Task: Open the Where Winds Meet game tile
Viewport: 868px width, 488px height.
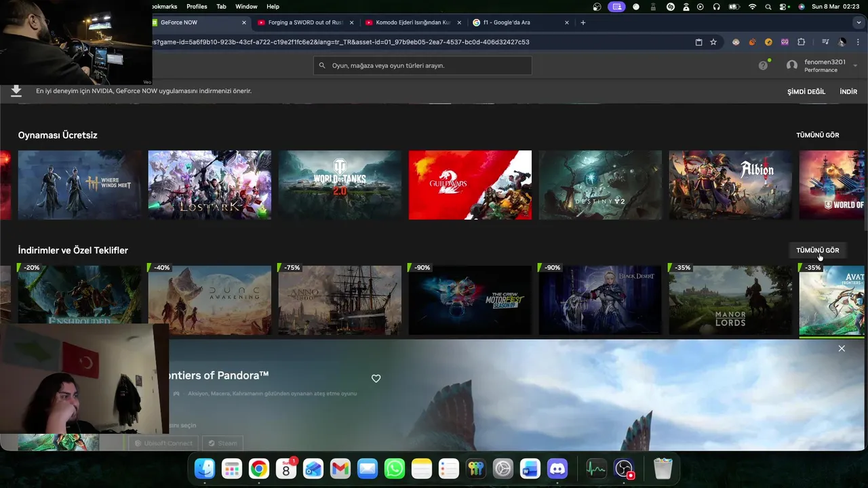Action: [79, 185]
